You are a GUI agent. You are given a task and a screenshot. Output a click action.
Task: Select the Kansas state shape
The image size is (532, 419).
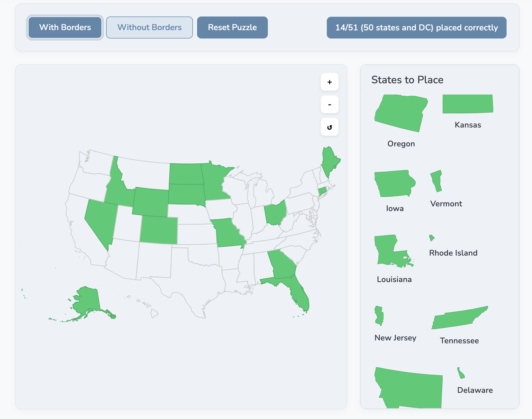pos(468,104)
